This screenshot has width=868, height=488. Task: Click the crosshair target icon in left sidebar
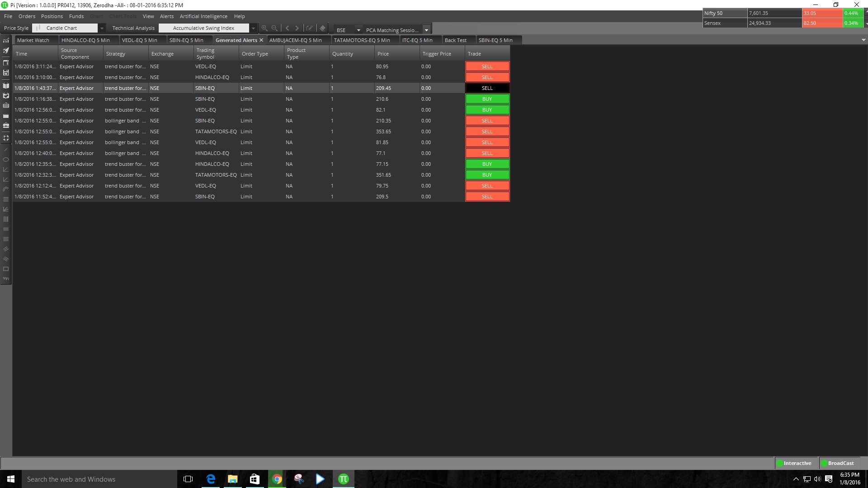(6, 138)
